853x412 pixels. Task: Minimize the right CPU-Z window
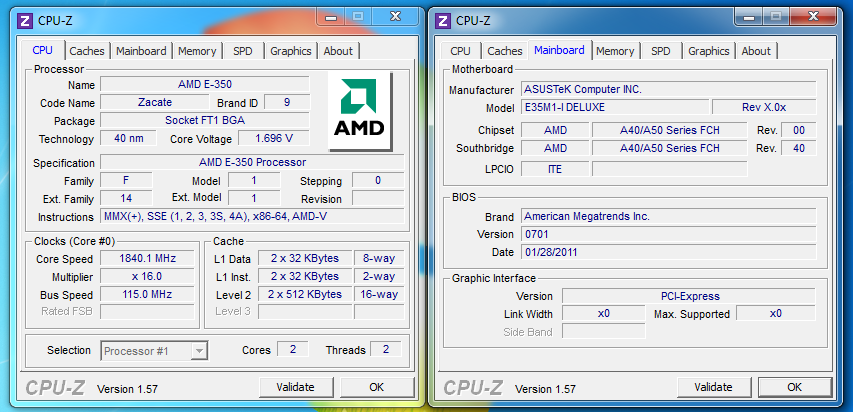[x=749, y=17]
